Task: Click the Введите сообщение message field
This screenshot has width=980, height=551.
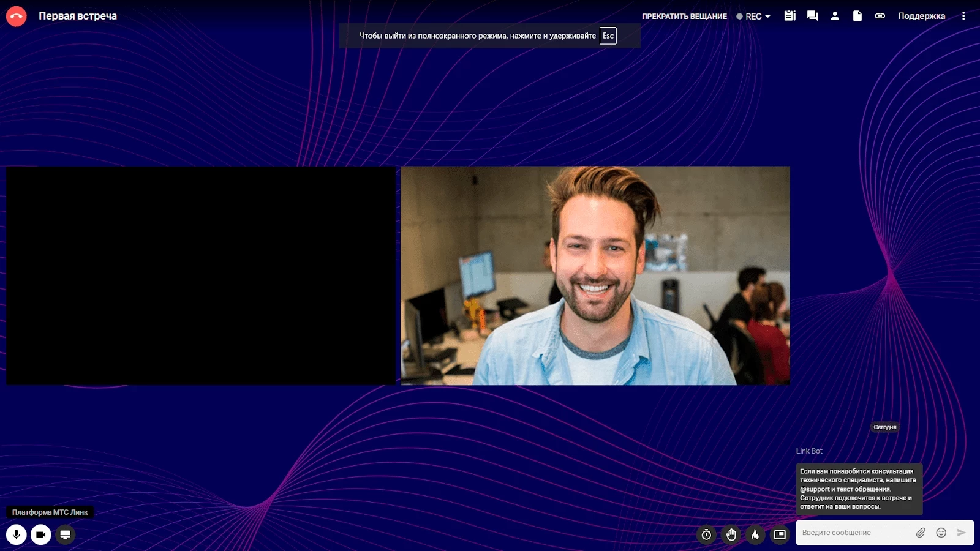Action: click(854, 533)
